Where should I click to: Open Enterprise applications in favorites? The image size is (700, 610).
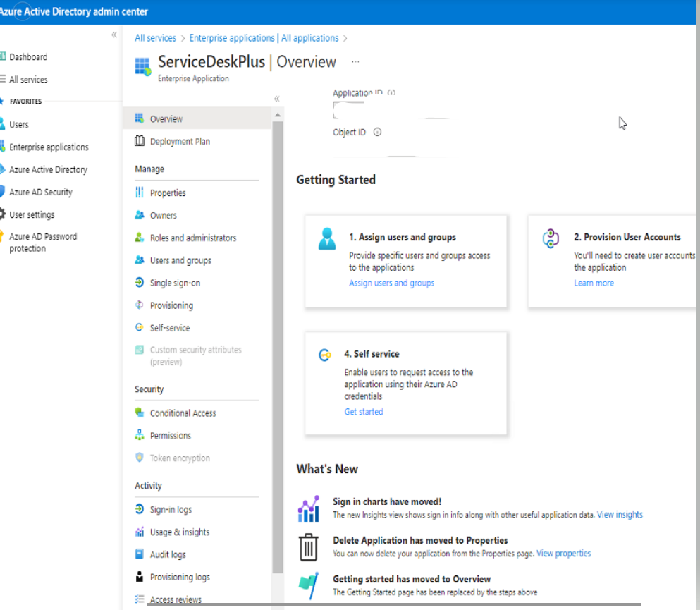click(49, 147)
